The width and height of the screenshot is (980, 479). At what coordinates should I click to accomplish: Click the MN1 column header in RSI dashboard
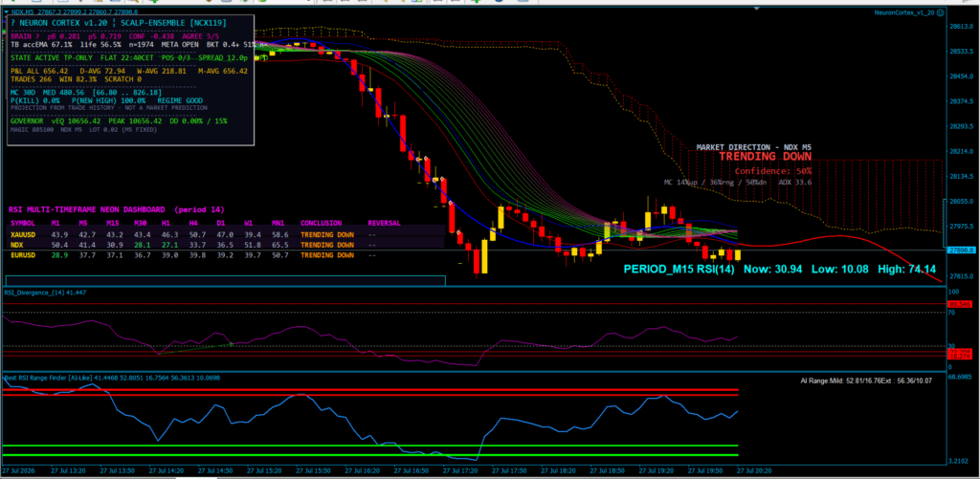coord(278,223)
